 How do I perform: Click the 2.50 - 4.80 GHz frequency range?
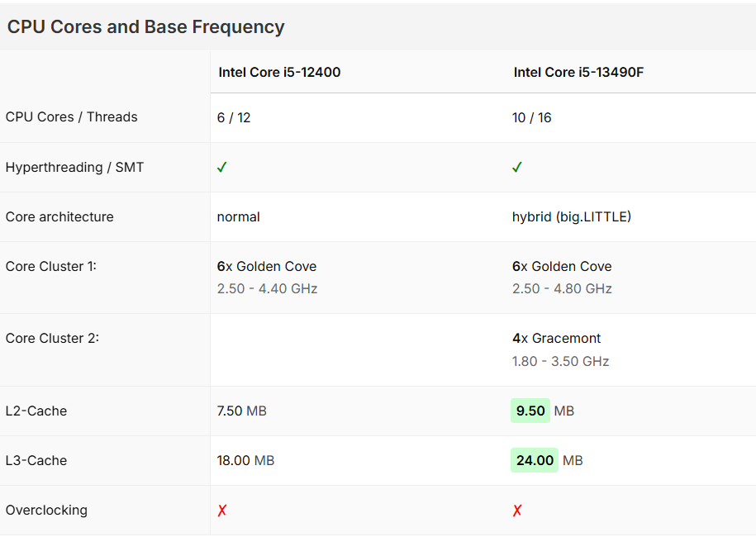click(x=562, y=288)
